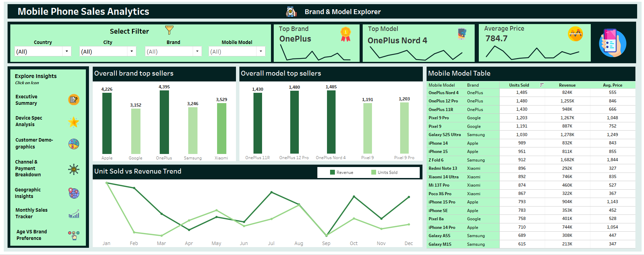Click the Average Price orange icon

pyautogui.click(x=575, y=34)
